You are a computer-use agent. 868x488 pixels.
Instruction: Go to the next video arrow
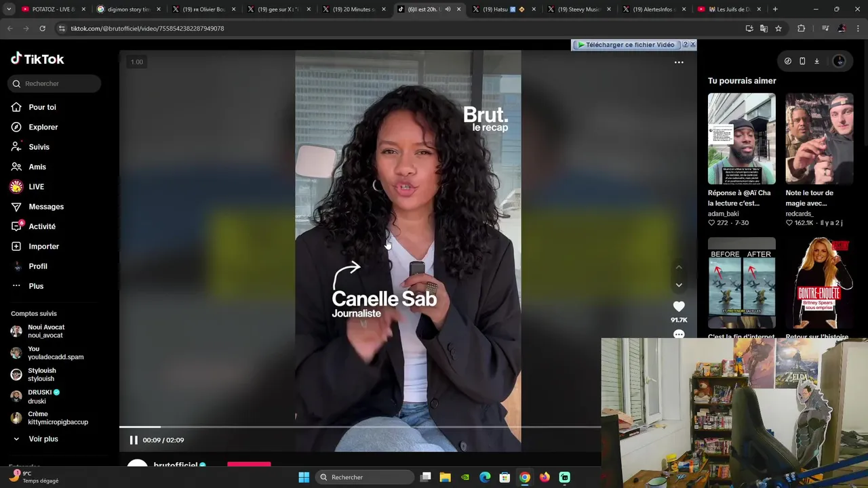679,285
